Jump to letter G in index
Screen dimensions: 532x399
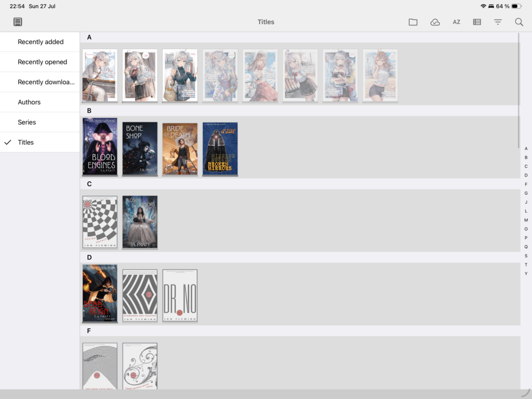click(x=526, y=193)
